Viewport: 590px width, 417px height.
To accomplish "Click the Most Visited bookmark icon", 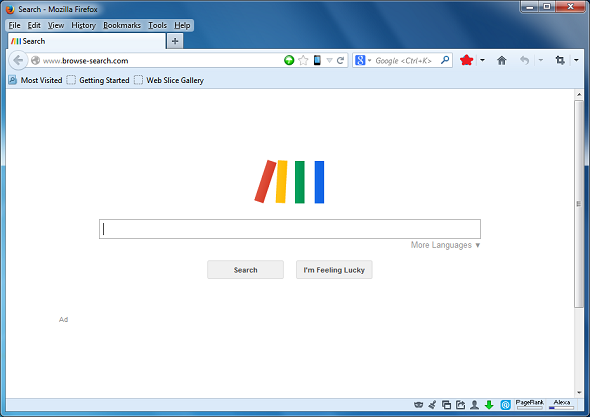I will point(12,80).
